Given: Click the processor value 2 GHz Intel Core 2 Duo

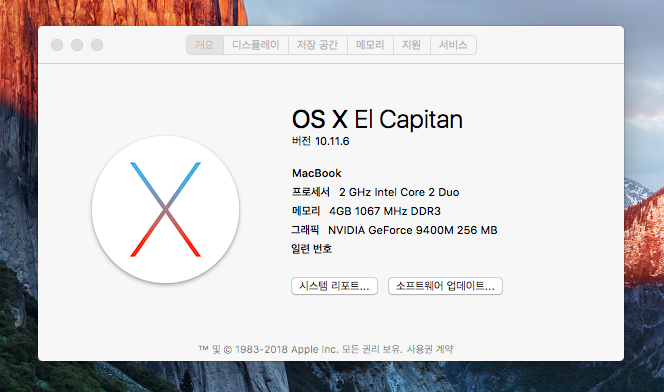Looking at the screenshot, I should [x=399, y=192].
